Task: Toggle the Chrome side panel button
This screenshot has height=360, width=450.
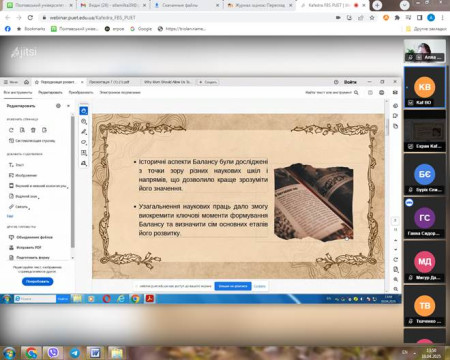Action: pos(420,18)
